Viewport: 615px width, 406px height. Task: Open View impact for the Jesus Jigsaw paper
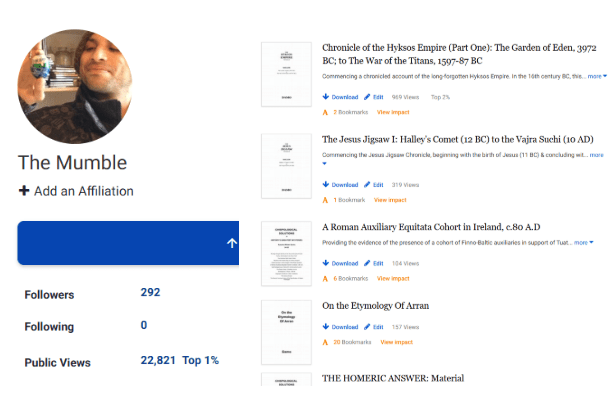tap(391, 200)
